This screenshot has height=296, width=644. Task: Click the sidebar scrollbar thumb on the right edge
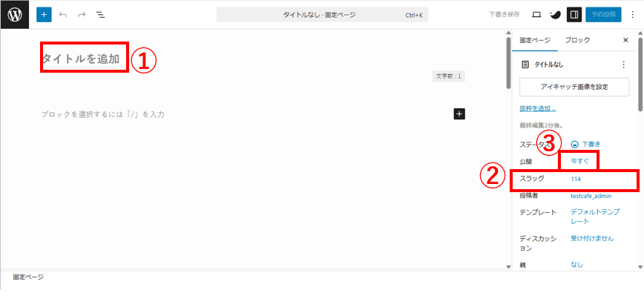pos(640,74)
